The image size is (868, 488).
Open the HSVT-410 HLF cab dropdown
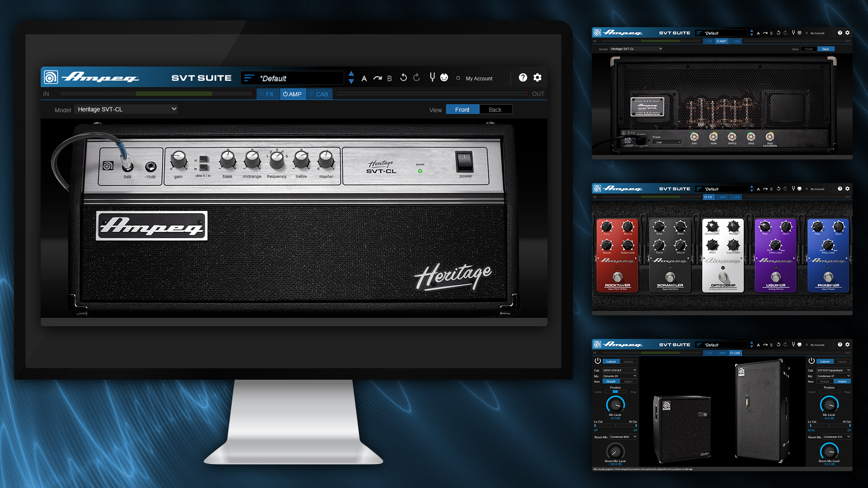pos(619,370)
